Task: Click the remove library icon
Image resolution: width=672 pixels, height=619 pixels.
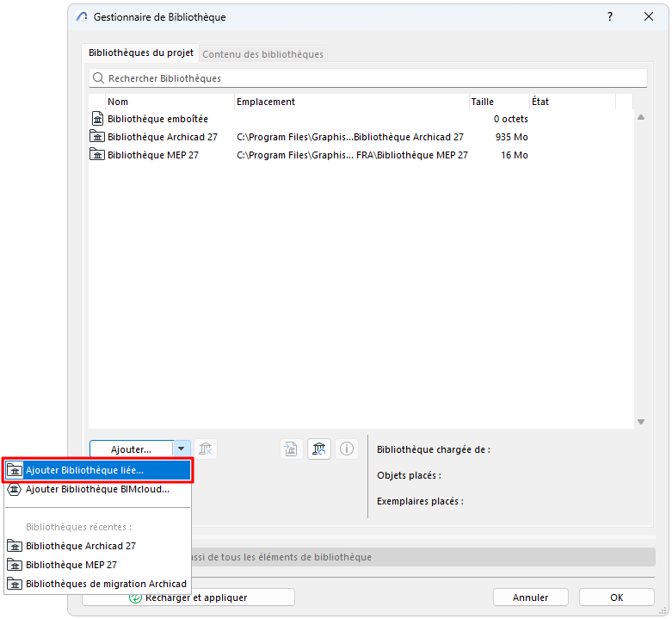Action: pos(206,449)
